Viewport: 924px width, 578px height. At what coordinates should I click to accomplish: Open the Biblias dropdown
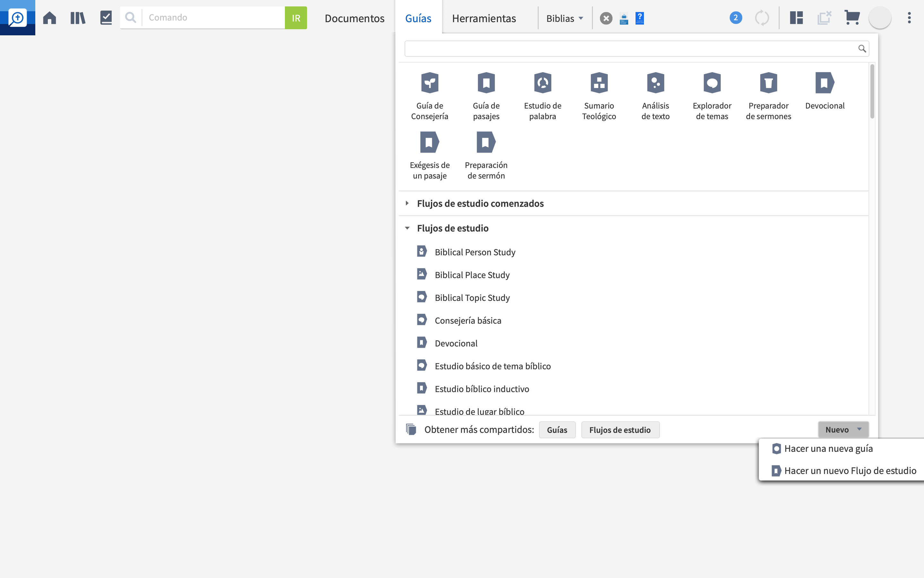click(564, 18)
